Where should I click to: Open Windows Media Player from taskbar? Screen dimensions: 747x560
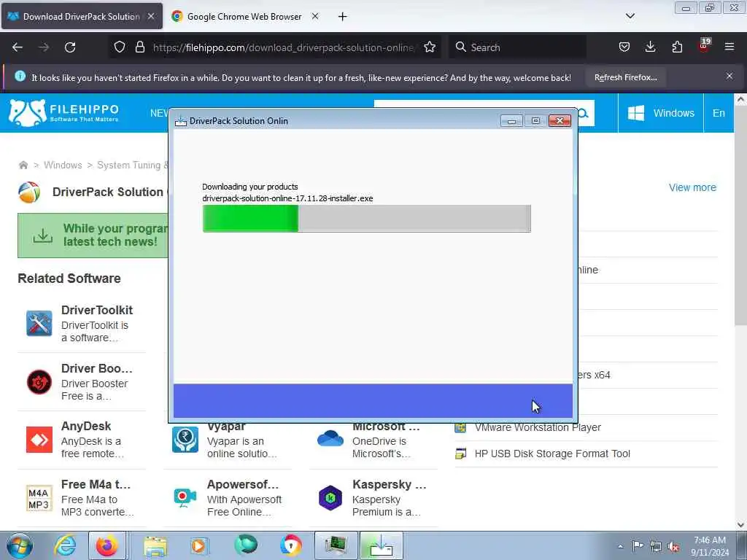point(199,546)
